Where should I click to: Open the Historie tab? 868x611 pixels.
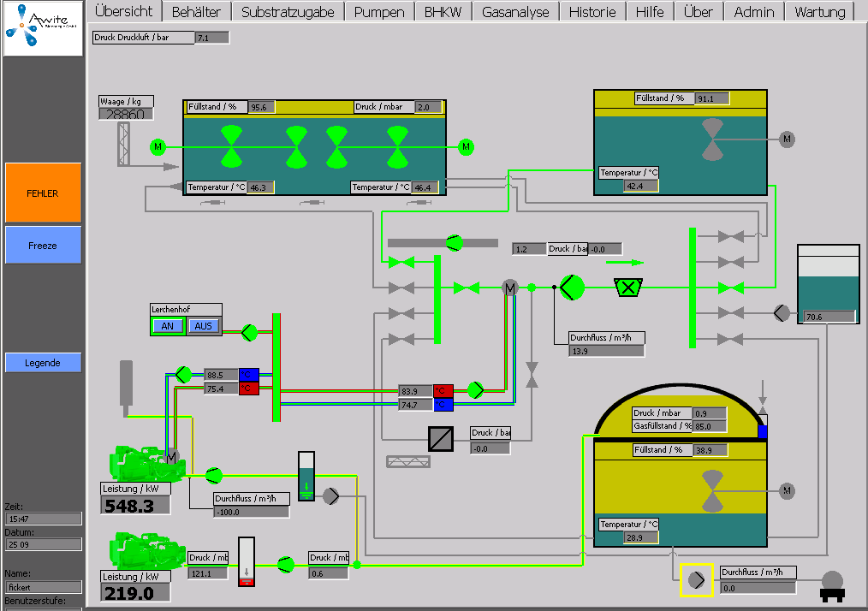pos(592,12)
